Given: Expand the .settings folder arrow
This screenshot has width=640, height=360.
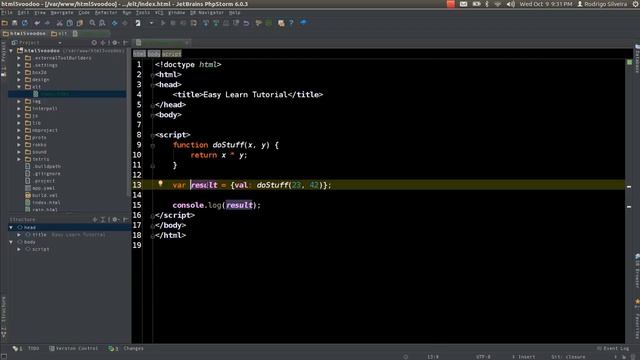Looking at the screenshot, I should [19, 65].
